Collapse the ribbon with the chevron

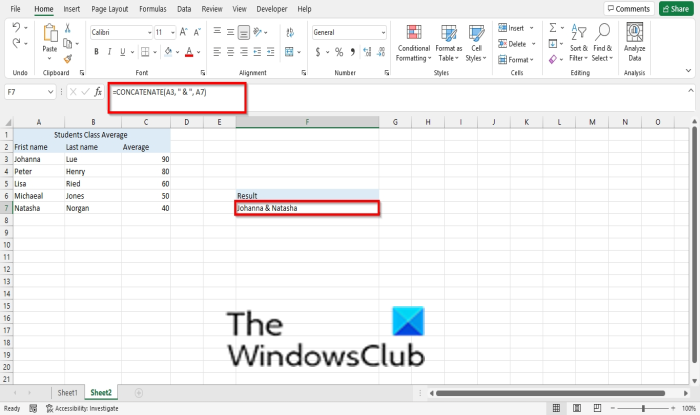click(x=688, y=71)
